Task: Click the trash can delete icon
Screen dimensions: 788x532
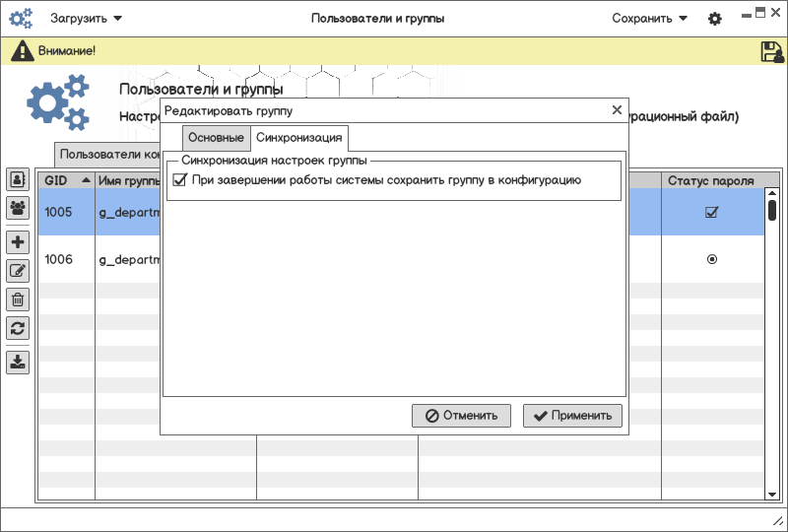Action: 18,299
